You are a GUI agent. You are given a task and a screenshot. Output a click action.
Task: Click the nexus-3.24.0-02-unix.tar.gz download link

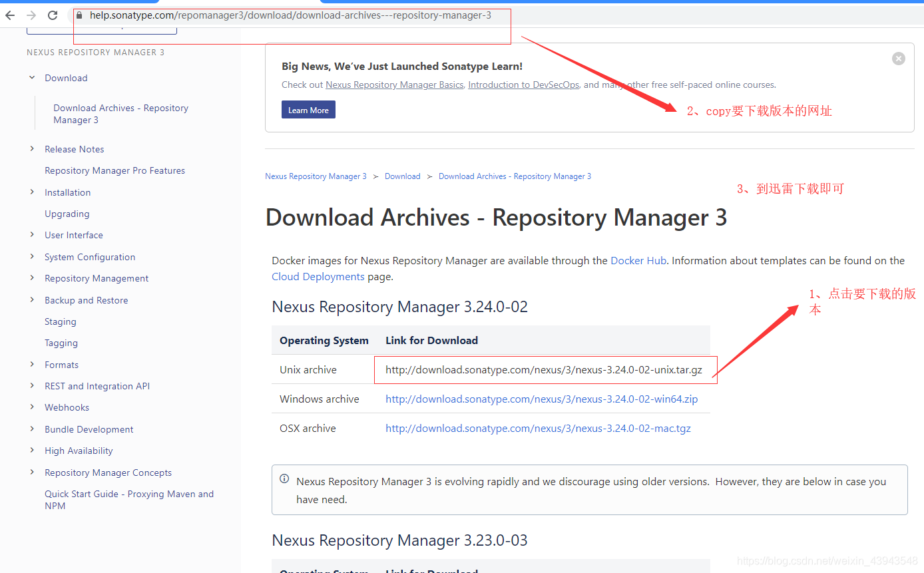[x=544, y=370]
